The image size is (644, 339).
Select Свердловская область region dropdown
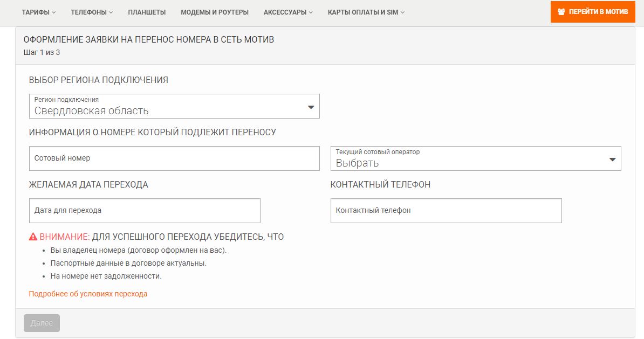(174, 106)
